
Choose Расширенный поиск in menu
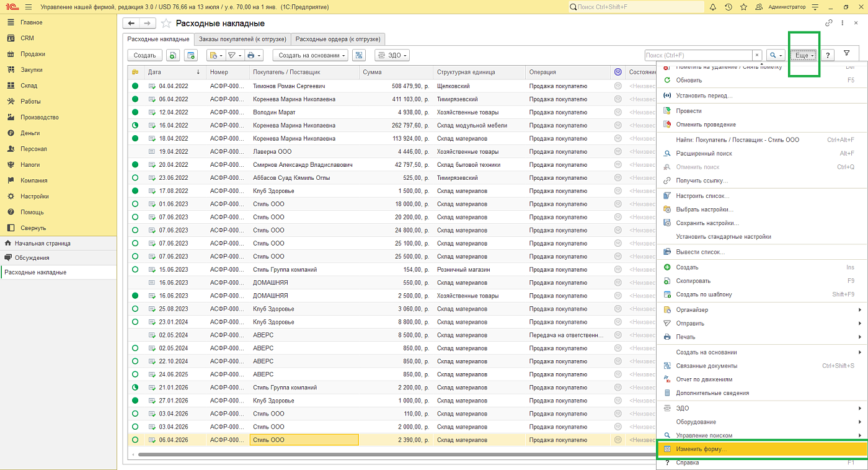tap(762, 153)
